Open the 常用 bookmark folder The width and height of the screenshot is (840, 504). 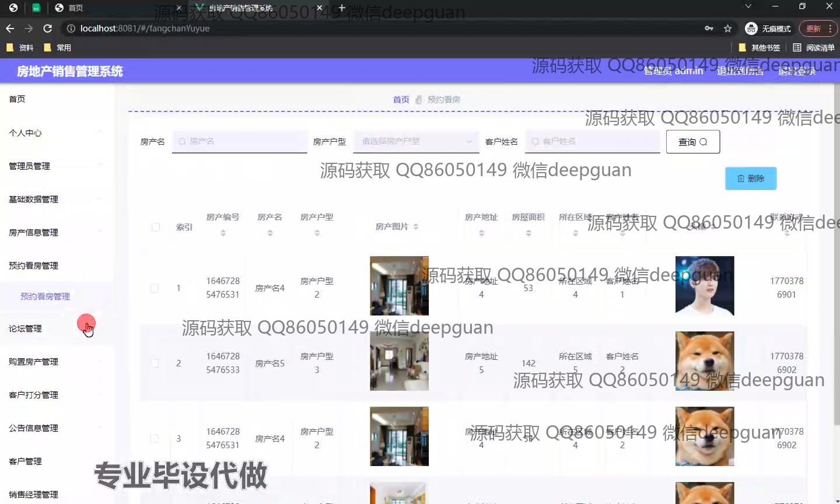[58, 48]
